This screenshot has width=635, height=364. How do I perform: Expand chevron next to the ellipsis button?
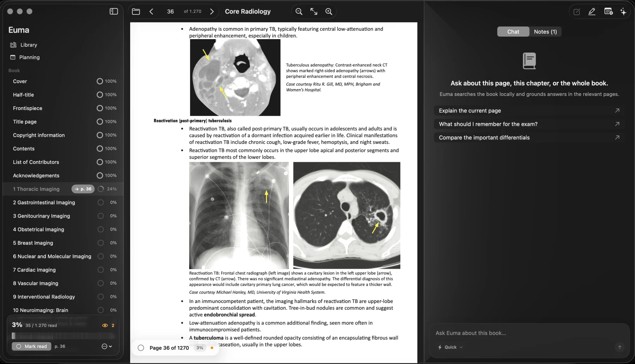(110, 346)
